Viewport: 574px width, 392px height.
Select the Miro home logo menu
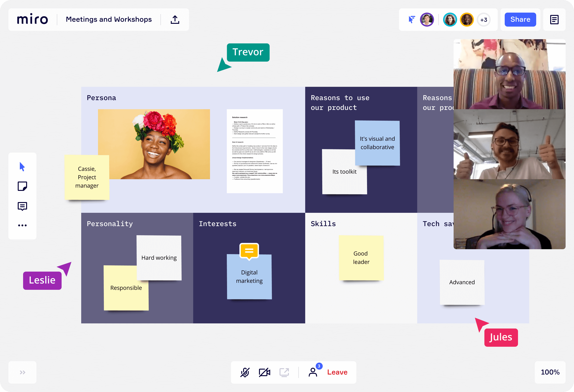pos(33,20)
